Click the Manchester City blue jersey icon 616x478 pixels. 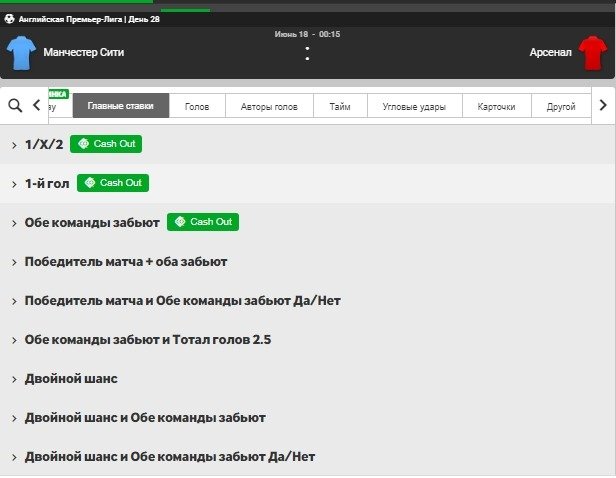20,53
